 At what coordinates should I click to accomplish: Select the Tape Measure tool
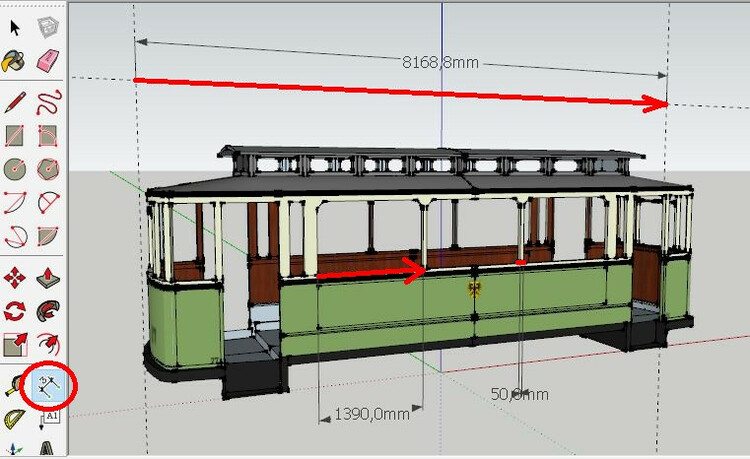pyautogui.click(x=11, y=386)
